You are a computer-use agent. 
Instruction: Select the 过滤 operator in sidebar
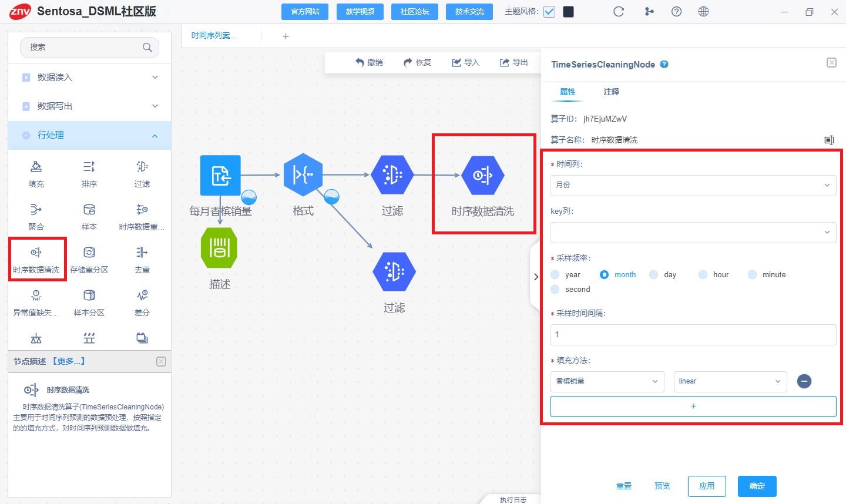[142, 167]
